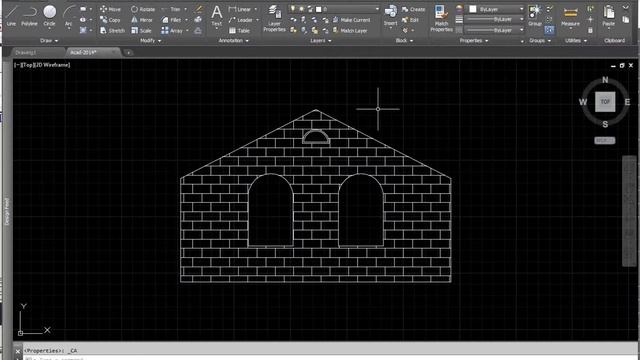This screenshot has width=640, height=360.
Task: Open the WCS menu below the ViewCube
Action: [604, 140]
